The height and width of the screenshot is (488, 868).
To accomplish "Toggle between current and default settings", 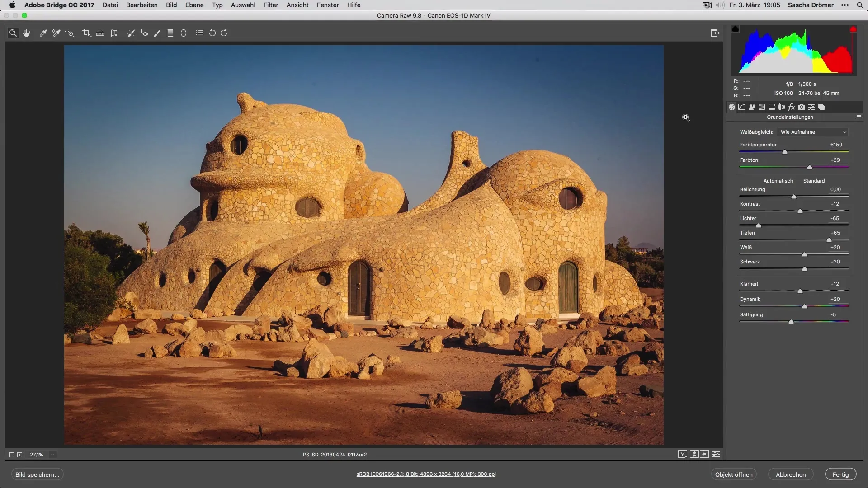I will coord(716,454).
